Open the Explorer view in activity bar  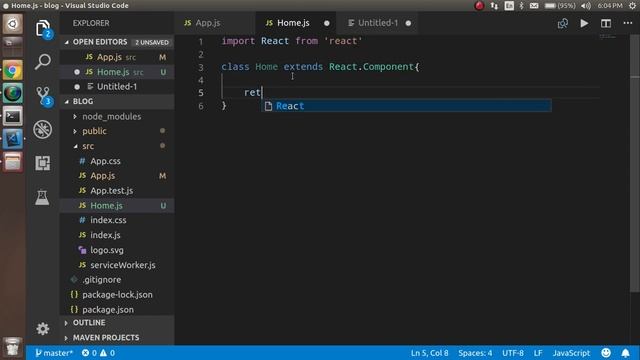tap(42, 29)
